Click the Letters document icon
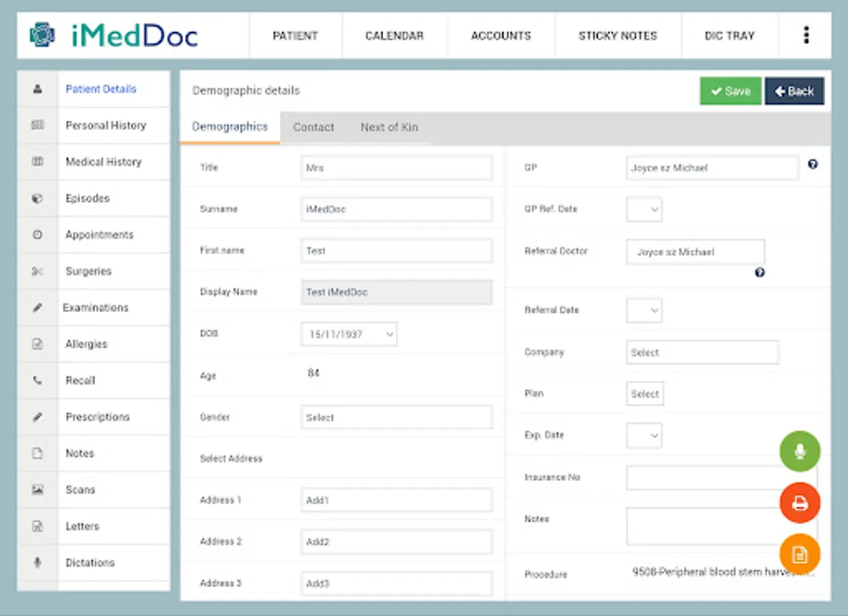Viewport: 848px width, 616px height. click(x=38, y=526)
